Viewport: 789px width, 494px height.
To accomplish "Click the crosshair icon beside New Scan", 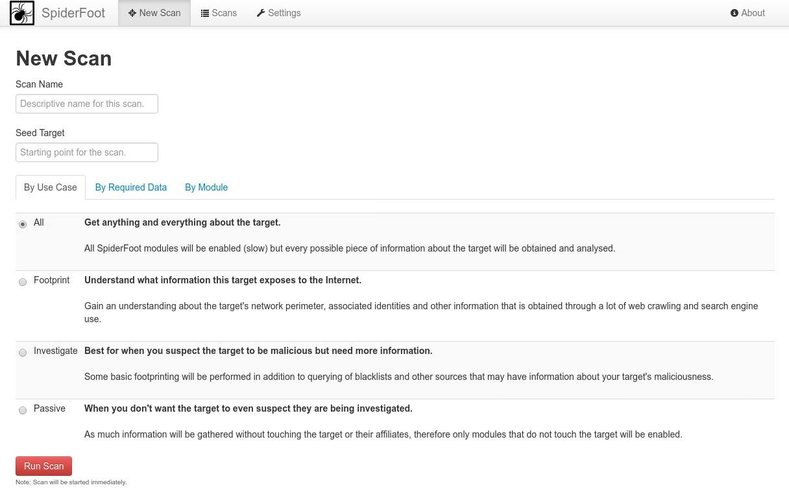I will click(132, 13).
